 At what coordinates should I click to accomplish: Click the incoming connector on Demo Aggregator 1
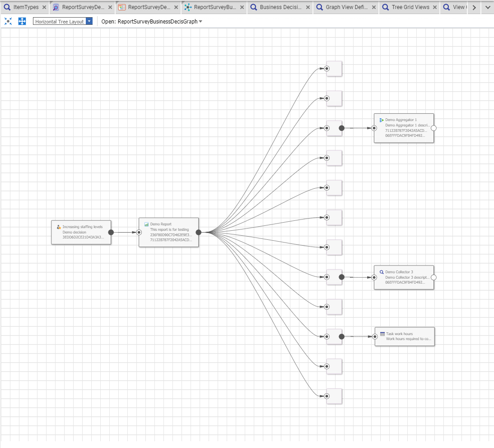pos(374,128)
